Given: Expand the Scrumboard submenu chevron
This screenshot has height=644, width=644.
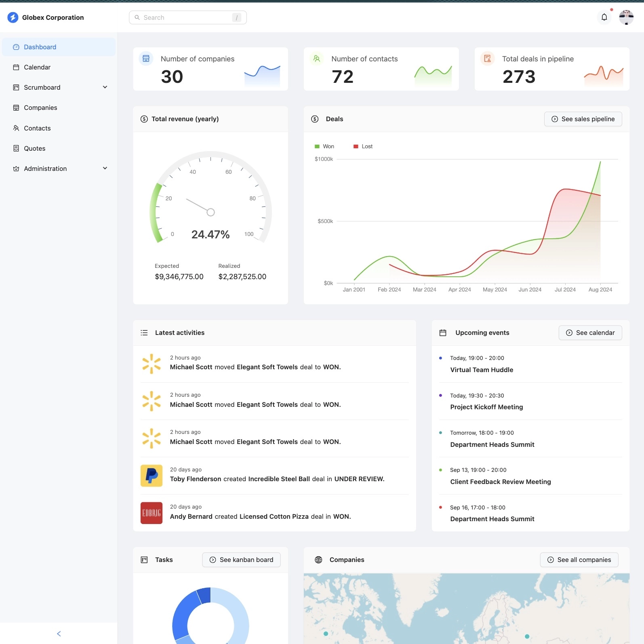Looking at the screenshot, I should (x=105, y=87).
